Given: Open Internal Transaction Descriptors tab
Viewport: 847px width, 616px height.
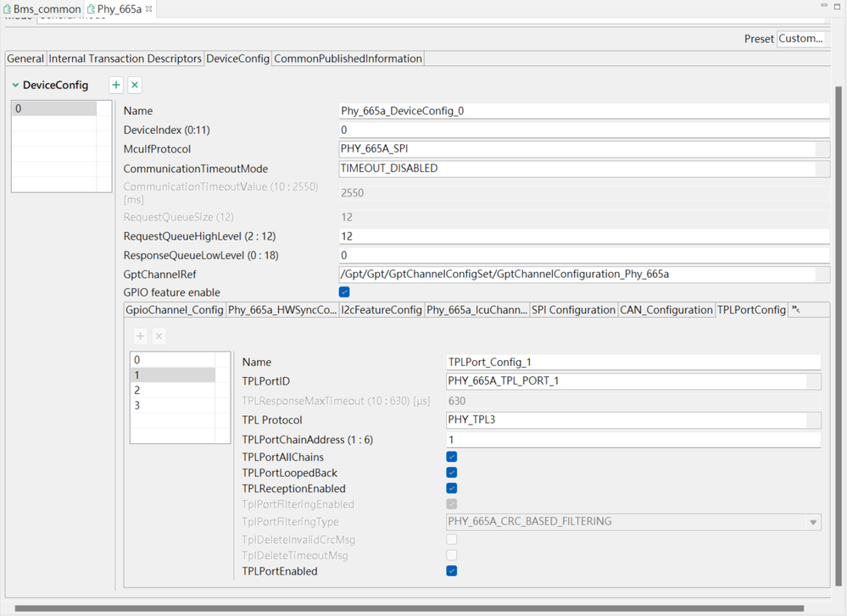Looking at the screenshot, I should point(125,58).
